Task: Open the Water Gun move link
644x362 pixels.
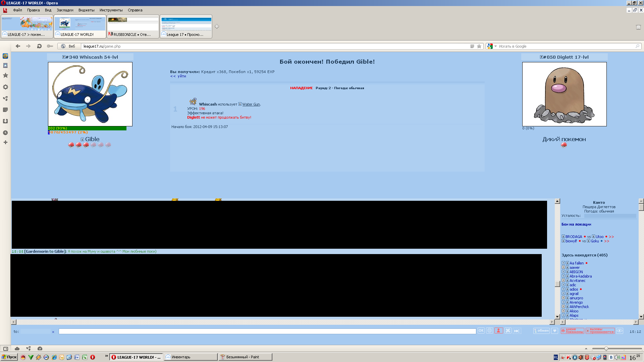Action: (251, 104)
